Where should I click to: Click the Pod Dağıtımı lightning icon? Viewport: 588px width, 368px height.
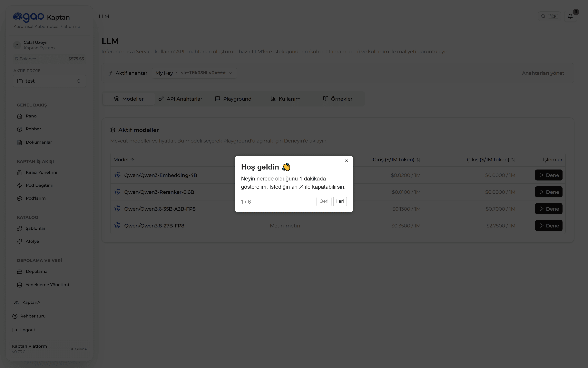point(20,185)
